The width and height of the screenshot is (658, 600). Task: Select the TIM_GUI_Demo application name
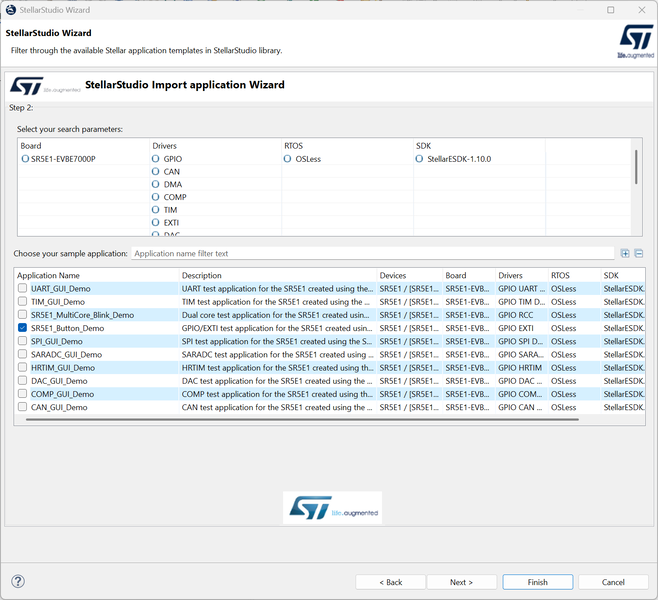tap(57, 302)
